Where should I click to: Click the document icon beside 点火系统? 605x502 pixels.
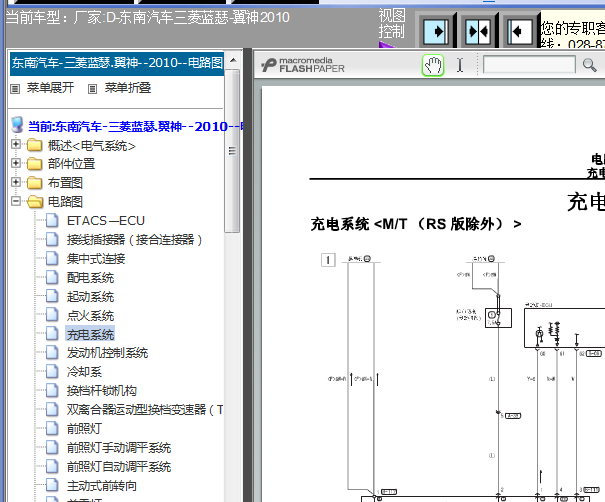tap(52, 315)
